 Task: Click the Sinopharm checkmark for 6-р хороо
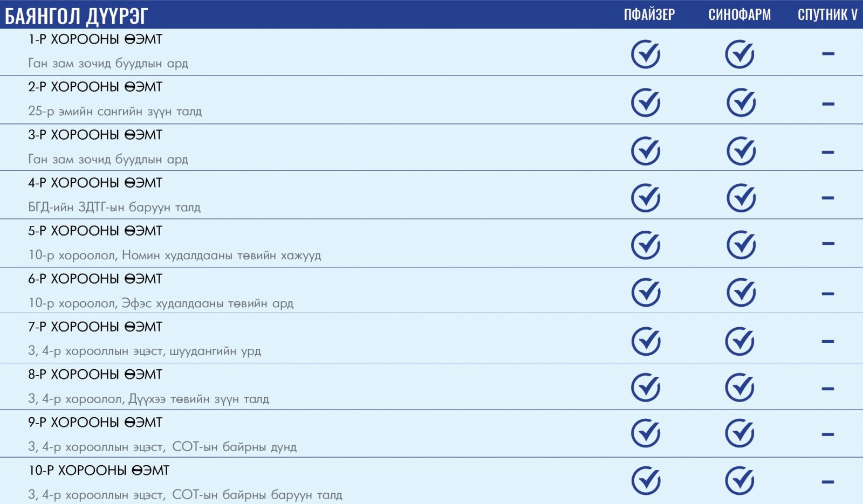point(741,293)
